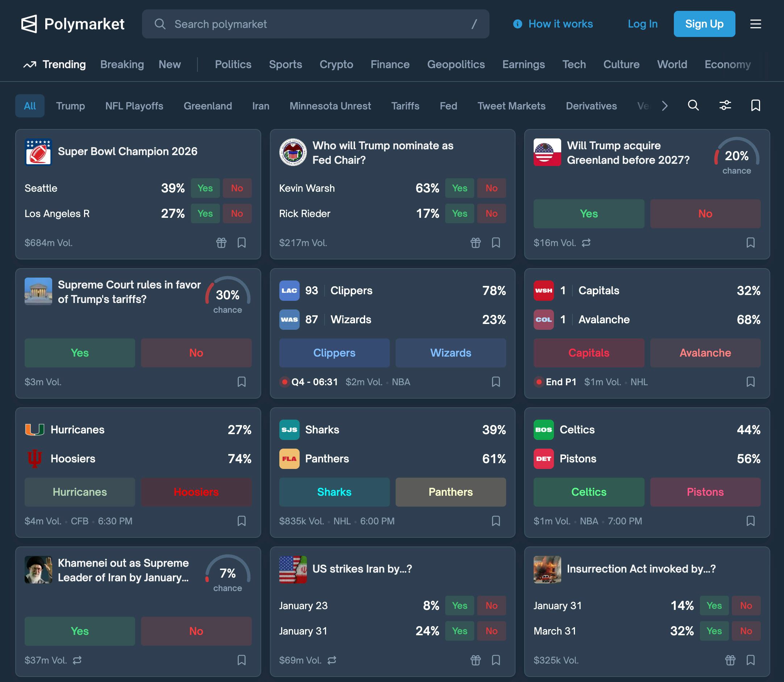Click the Polymarket logo icon
Image resolution: width=784 pixels, height=682 pixels.
click(x=29, y=24)
